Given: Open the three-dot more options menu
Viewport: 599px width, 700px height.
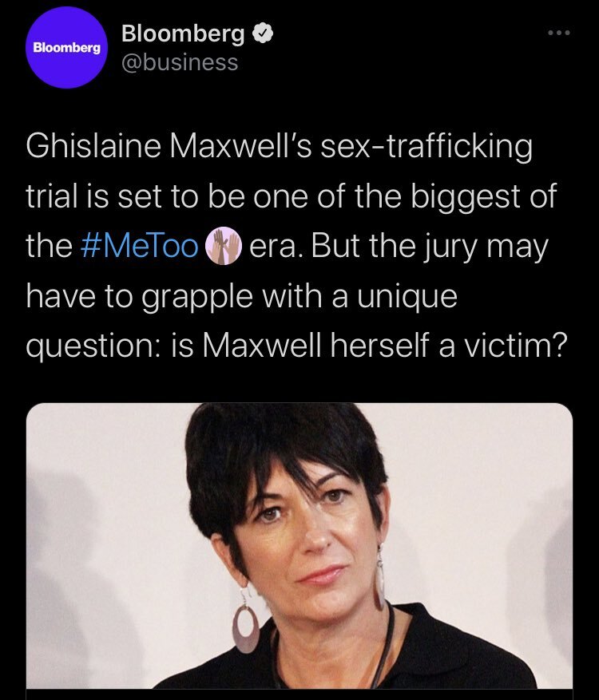Looking at the screenshot, I should click(558, 34).
